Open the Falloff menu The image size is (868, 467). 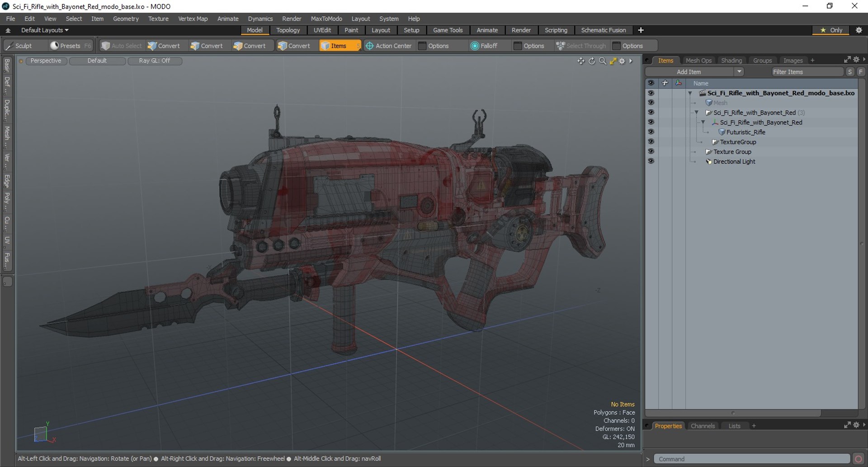pos(484,46)
